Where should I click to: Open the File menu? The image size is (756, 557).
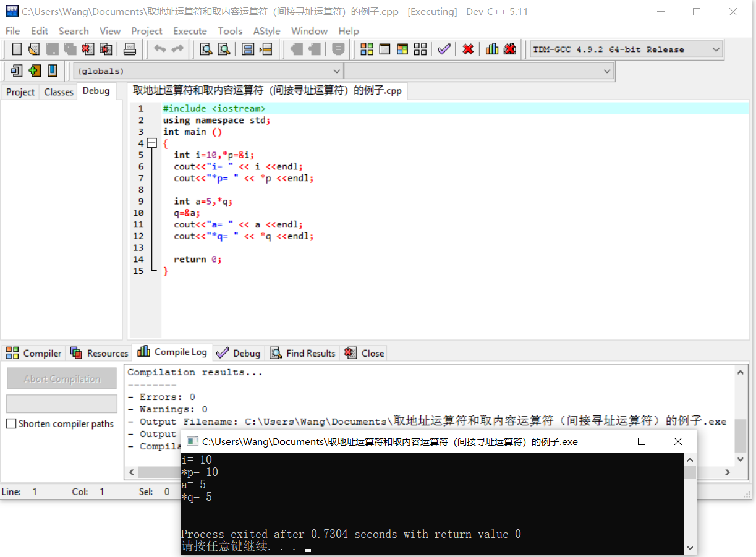(12, 31)
